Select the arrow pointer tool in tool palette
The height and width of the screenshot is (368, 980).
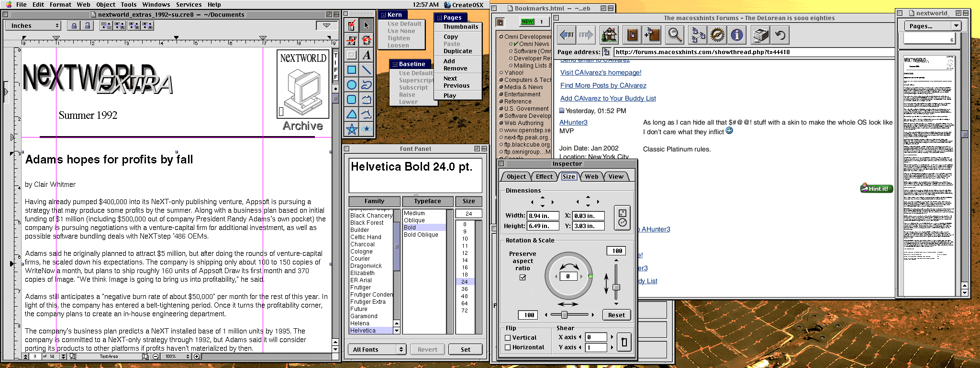pyautogui.click(x=366, y=25)
